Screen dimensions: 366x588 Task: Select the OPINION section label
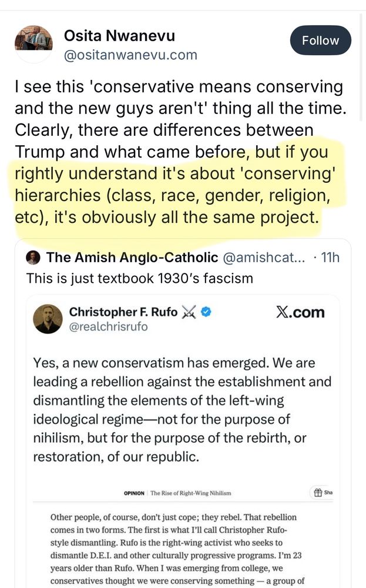[138, 493]
